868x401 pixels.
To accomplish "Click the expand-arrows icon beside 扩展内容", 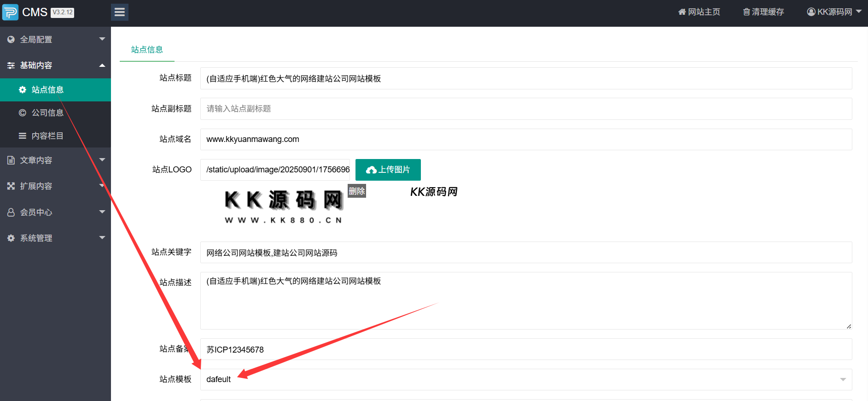I will point(11,186).
